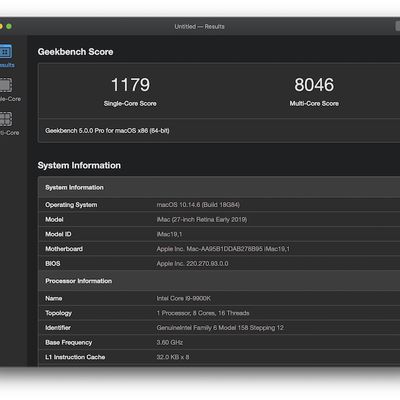Click the toolbar button at the title bar's right end
The width and height of the screenshot is (400, 400).
pyautogui.click(x=398, y=26)
